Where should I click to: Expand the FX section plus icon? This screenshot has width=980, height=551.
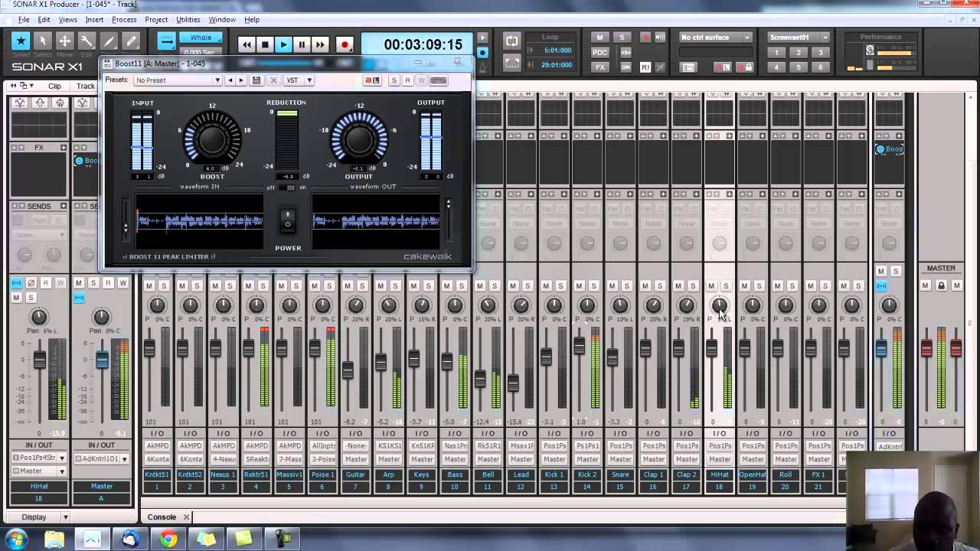[x=64, y=147]
